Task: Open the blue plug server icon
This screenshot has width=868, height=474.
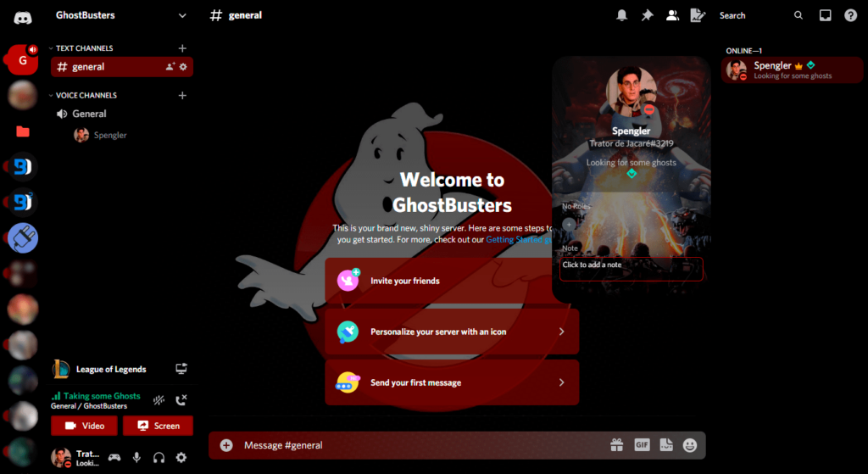Action: pos(23,237)
